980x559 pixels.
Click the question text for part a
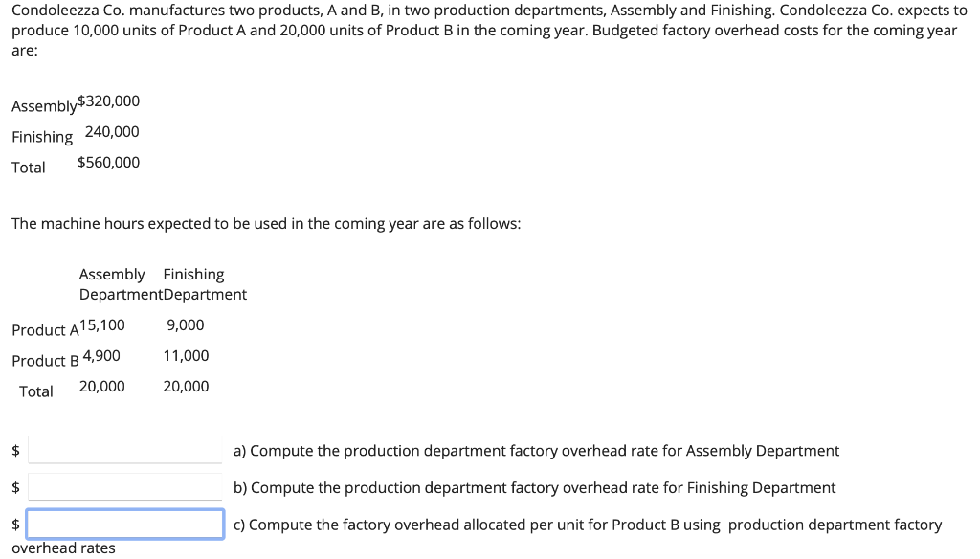click(x=536, y=450)
